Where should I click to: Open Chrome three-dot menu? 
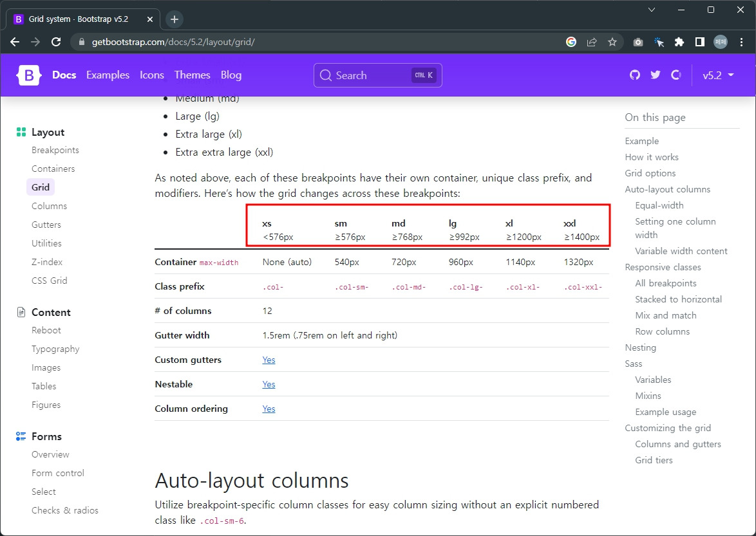pos(742,42)
